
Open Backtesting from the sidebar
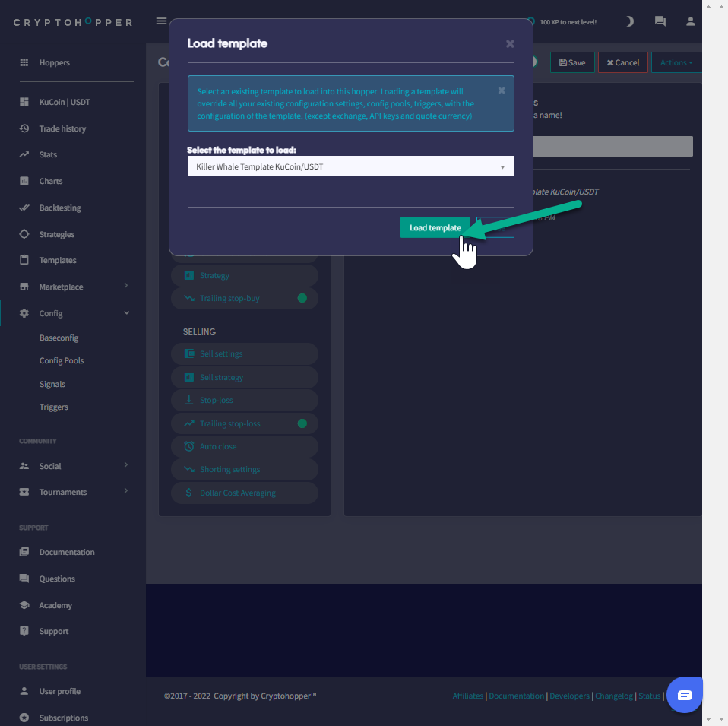coord(60,208)
